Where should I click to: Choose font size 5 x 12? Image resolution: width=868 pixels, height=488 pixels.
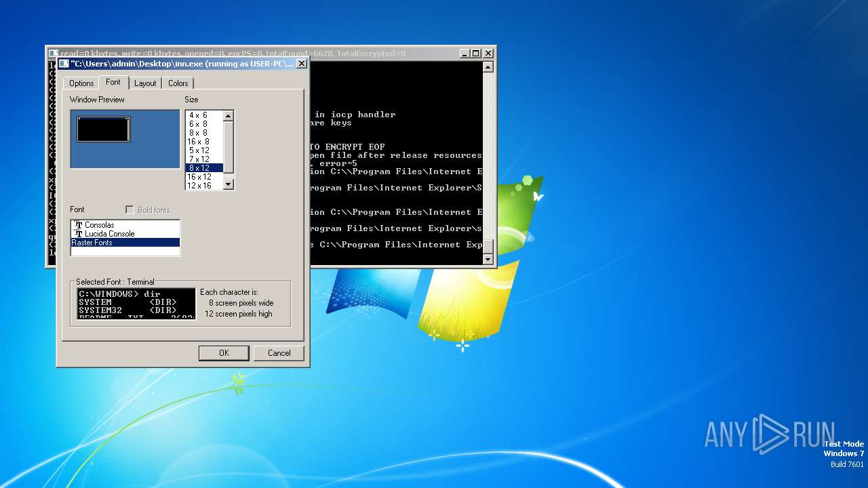204,150
